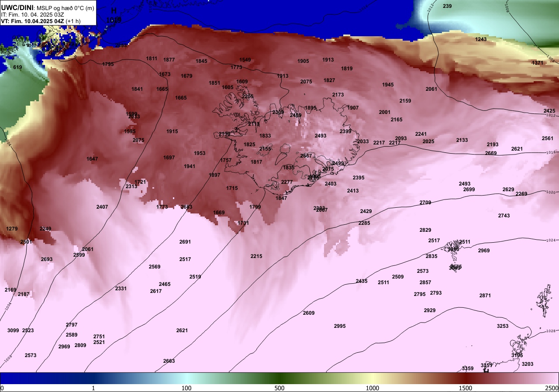Click the height value 1845
The height and width of the screenshot is (392, 559).
pos(201,61)
